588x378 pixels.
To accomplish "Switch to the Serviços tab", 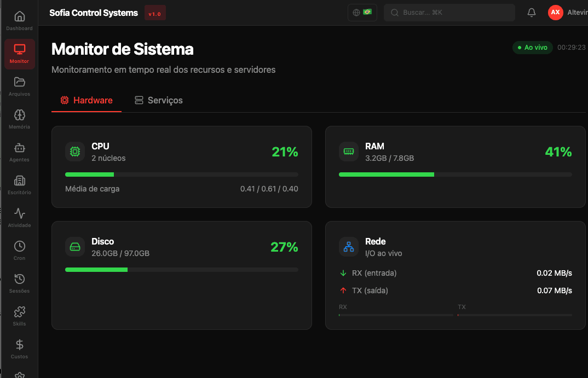I will pos(159,100).
